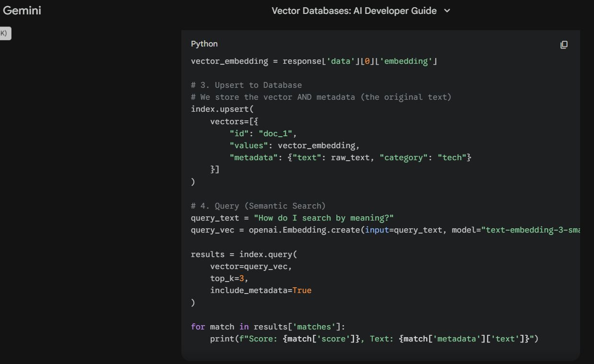This screenshot has width=594, height=364.
Task: Click the '# 3. Upsert to Database' comment
Action: [246, 85]
